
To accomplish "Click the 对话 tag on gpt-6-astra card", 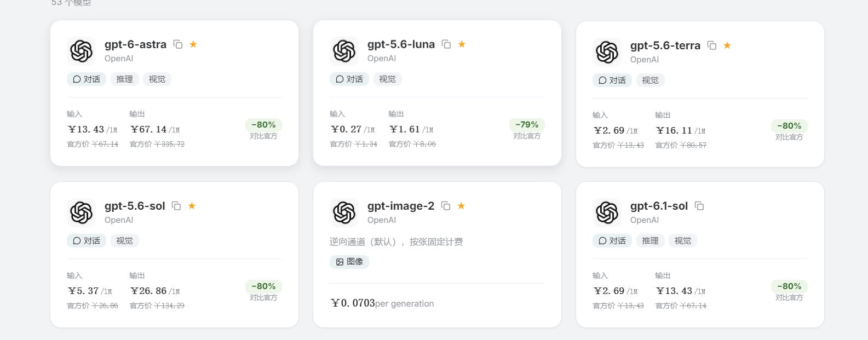I will click(87, 79).
